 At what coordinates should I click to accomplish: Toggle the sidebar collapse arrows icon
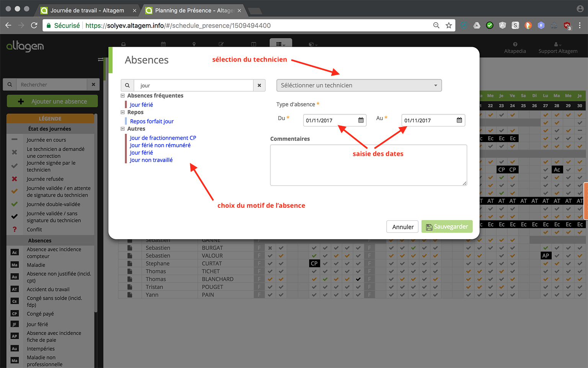[100, 59]
